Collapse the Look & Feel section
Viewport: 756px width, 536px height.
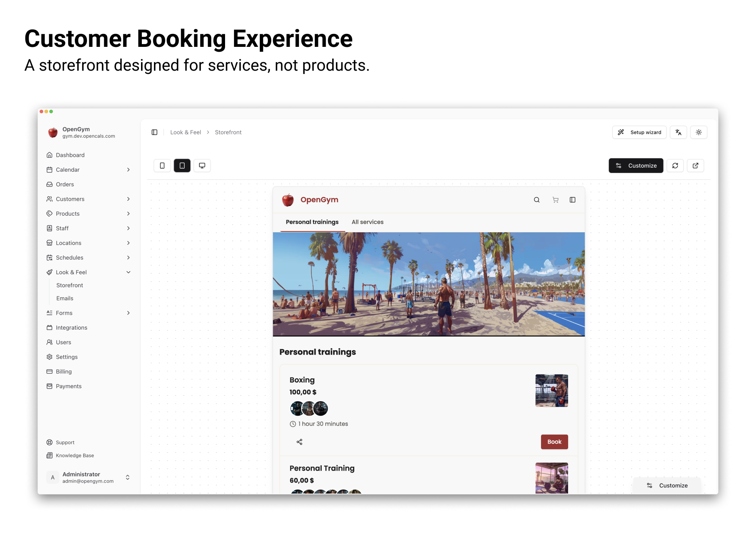coord(128,273)
